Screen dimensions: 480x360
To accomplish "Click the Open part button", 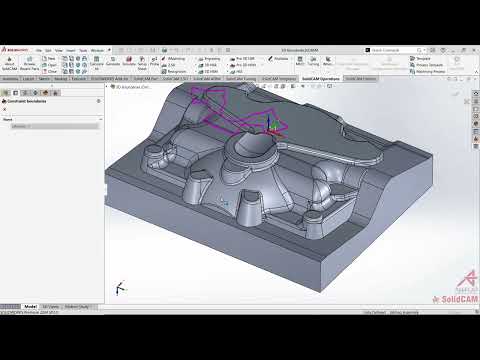I will tap(49, 65).
